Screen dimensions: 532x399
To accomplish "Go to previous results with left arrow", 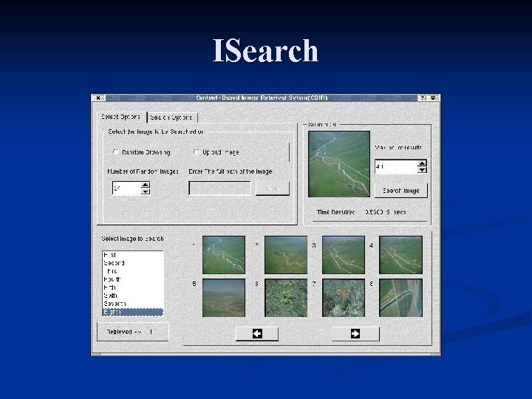I will (257, 334).
